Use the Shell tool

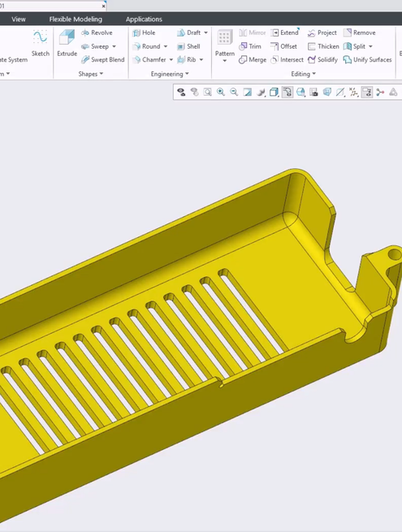click(x=188, y=46)
